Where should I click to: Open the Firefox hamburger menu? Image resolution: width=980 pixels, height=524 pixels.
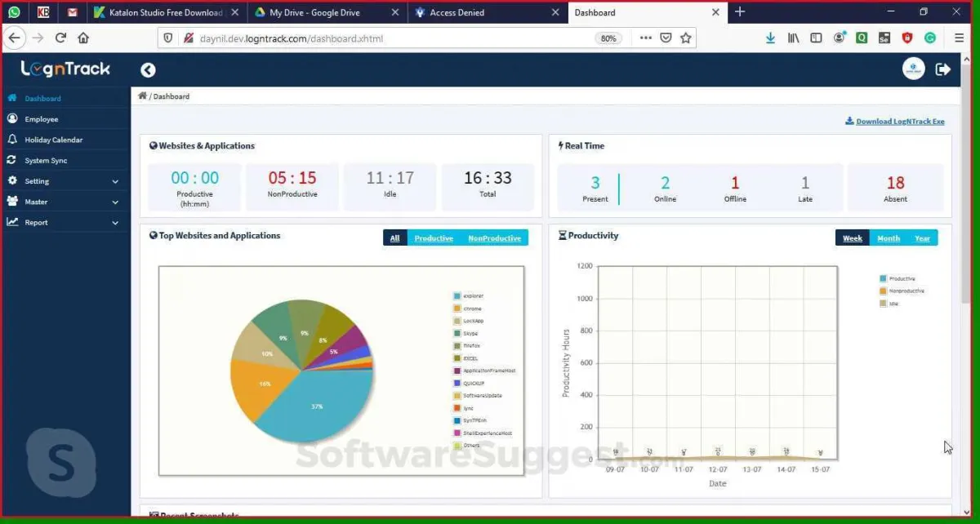coord(959,38)
